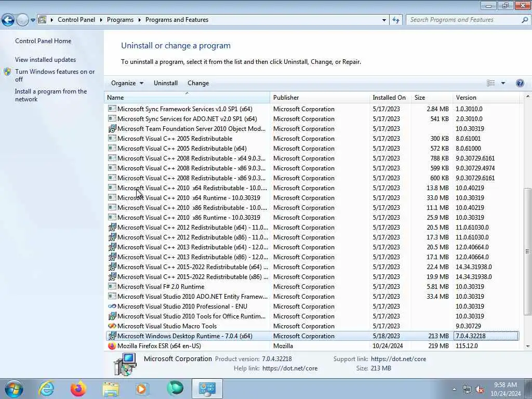The height and width of the screenshot is (399, 532).
Task: Select Visual Studio 2010 Professional - ENU icon
Action: pyautogui.click(x=112, y=306)
